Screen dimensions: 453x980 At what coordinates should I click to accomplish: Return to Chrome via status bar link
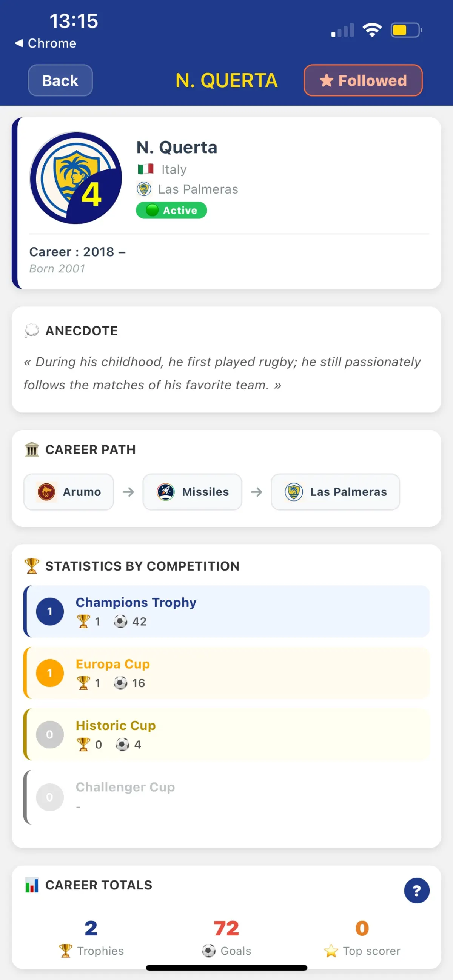[x=46, y=43]
